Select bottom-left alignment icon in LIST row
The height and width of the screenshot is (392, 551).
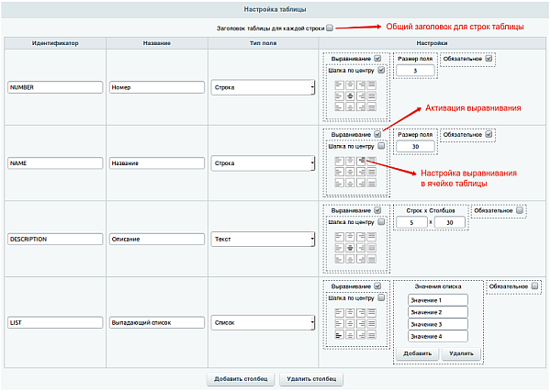[x=340, y=334]
